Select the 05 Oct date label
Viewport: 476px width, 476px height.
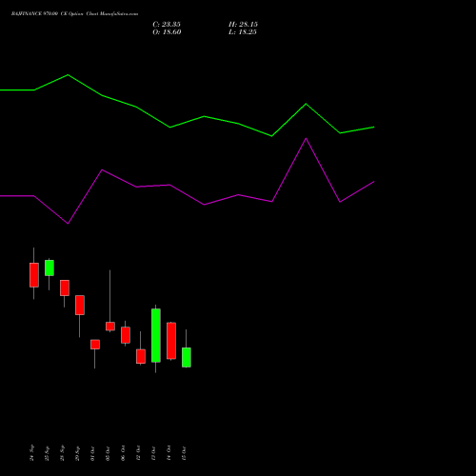click(x=108, y=453)
